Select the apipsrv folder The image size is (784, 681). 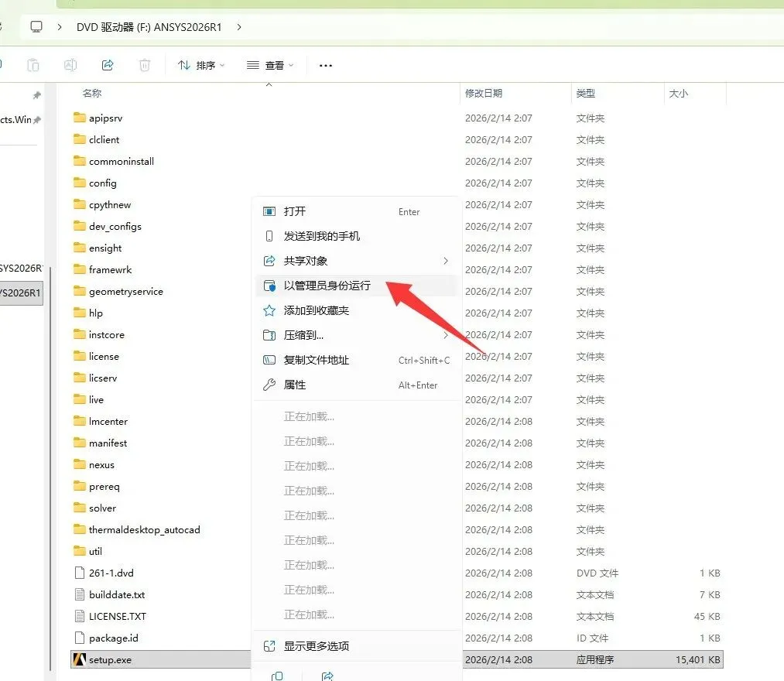tap(98, 118)
